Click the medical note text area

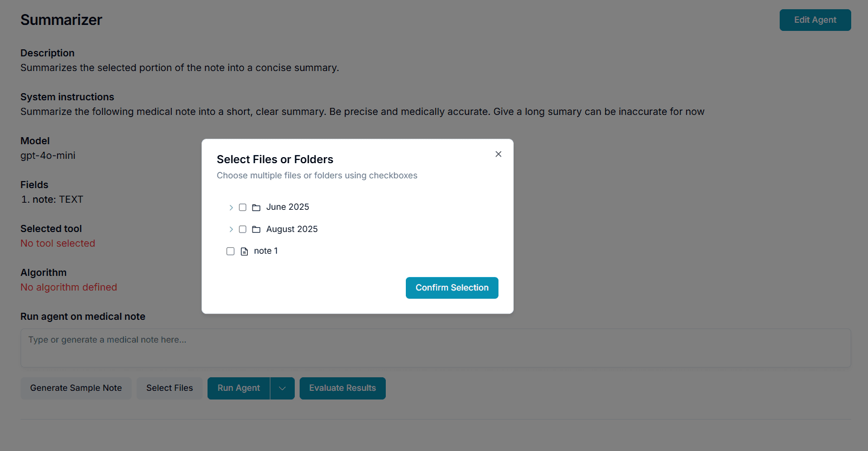coord(433,347)
